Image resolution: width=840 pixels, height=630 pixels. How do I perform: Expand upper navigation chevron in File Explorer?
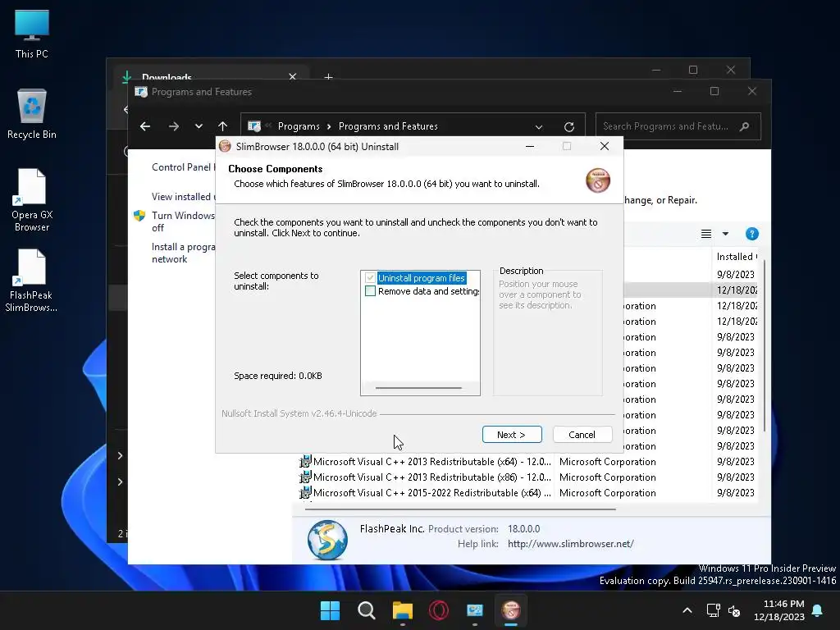tap(120, 456)
